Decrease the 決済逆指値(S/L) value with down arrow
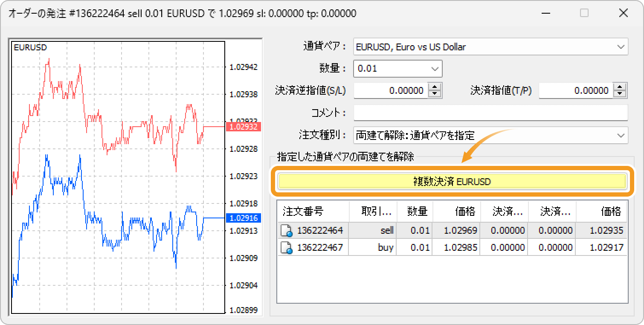 435,94
